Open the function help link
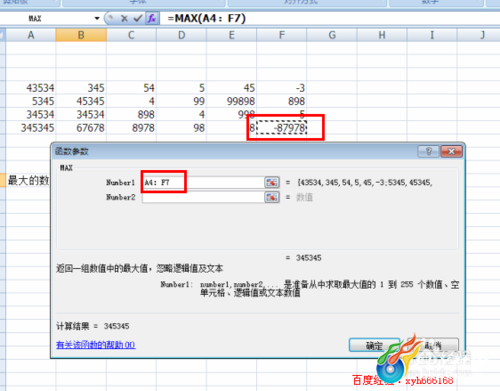The height and width of the screenshot is (391, 500). coord(96,345)
